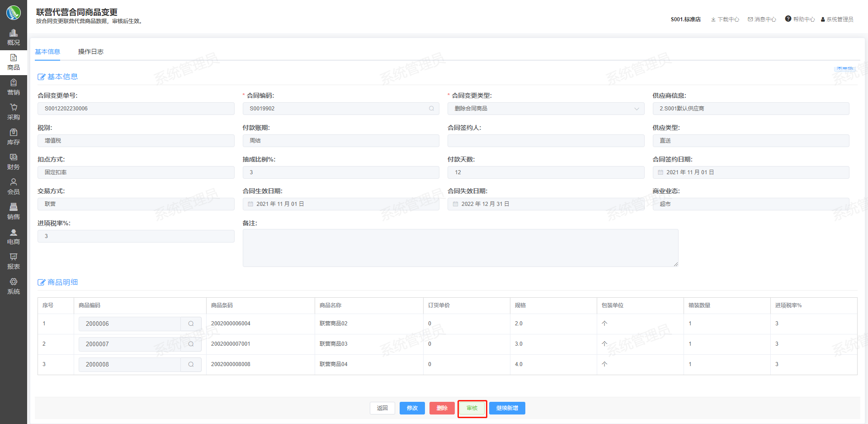
Task: Click inside the 备注 text area
Action: click(460, 248)
